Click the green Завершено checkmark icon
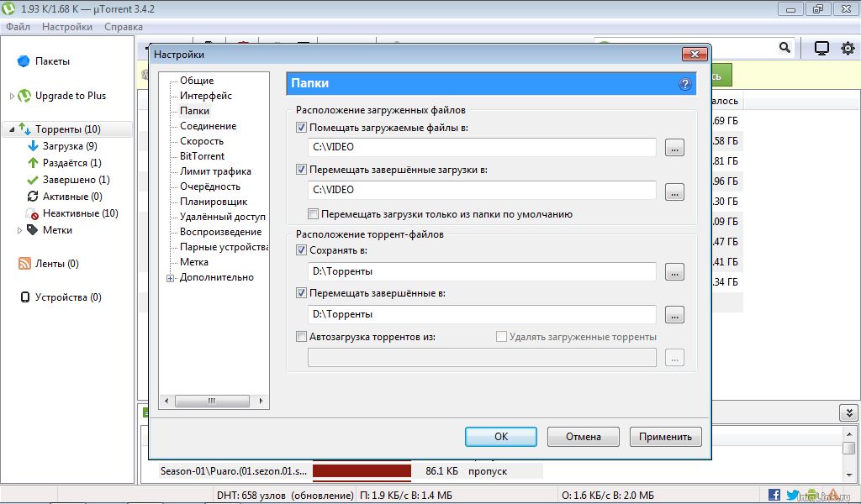Viewport: 861px width, 504px height. pos(33,180)
